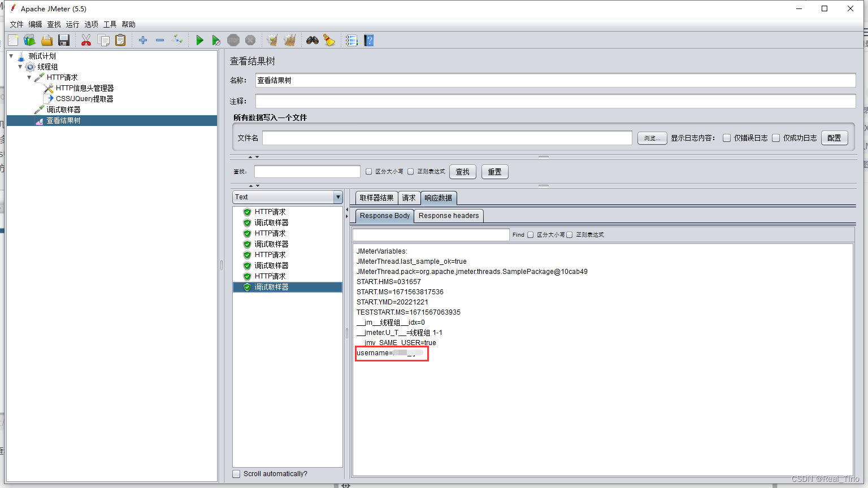Click the Find label button in response panel
Screen dimensions: 868x488
click(x=518, y=235)
